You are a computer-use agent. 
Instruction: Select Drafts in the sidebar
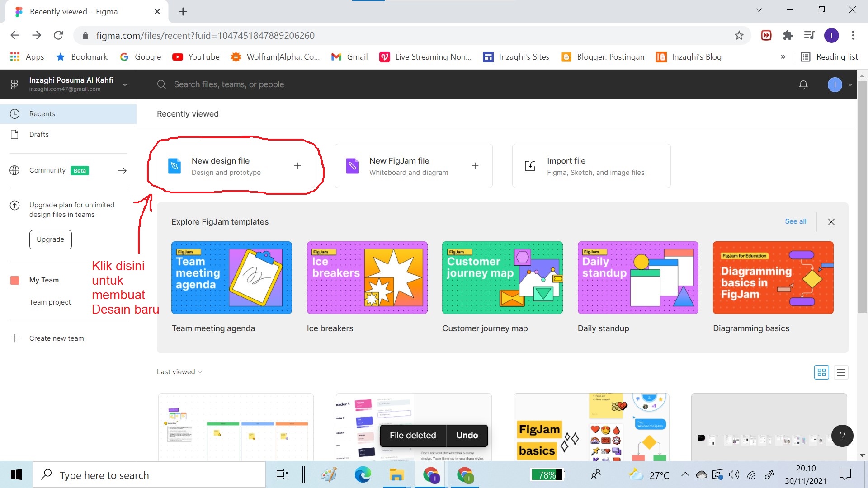tap(39, 134)
